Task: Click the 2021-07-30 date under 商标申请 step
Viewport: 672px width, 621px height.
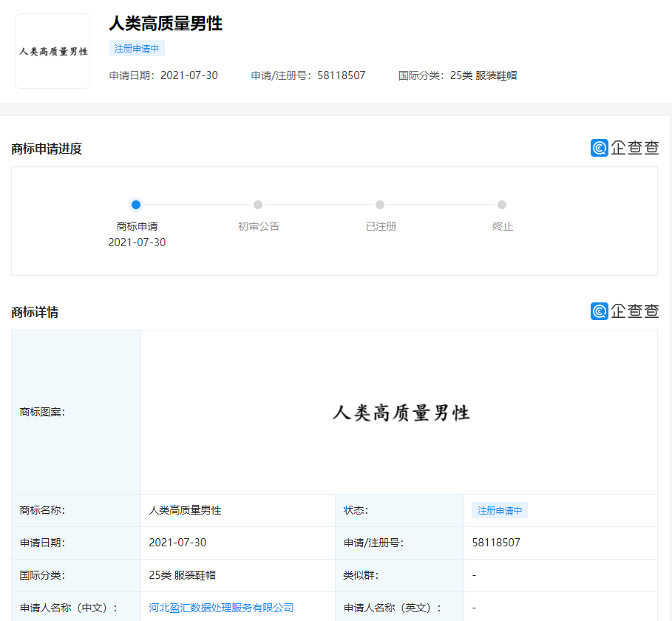Action: 137,242
